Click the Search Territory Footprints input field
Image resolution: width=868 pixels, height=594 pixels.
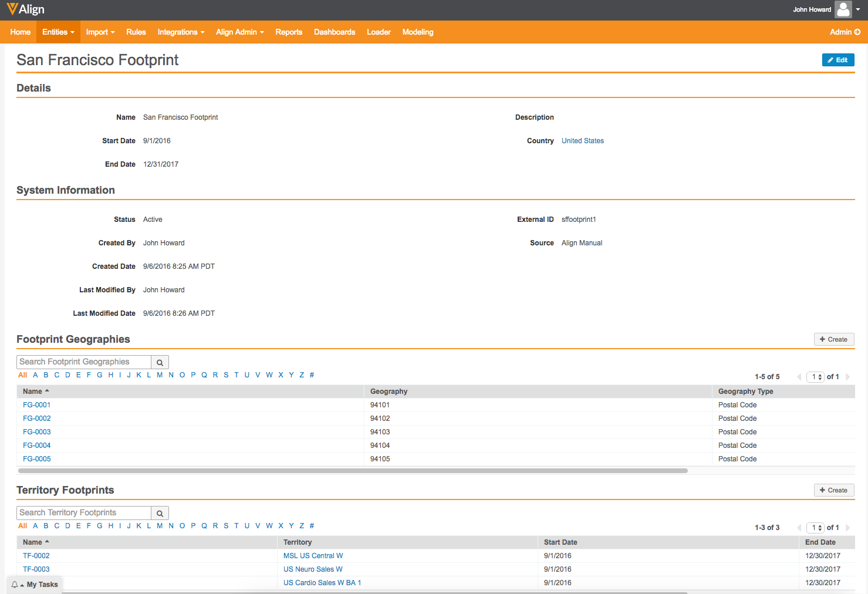tap(84, 513)
